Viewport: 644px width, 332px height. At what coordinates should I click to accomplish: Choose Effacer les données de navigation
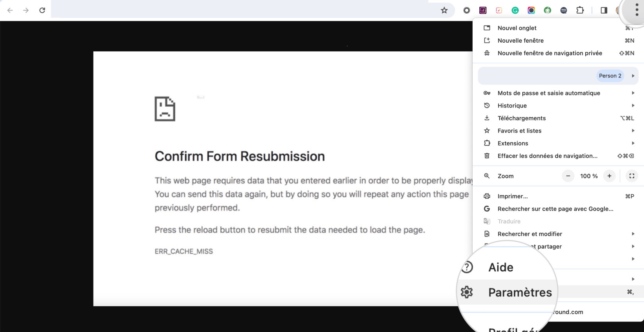[x=558, y=156]
